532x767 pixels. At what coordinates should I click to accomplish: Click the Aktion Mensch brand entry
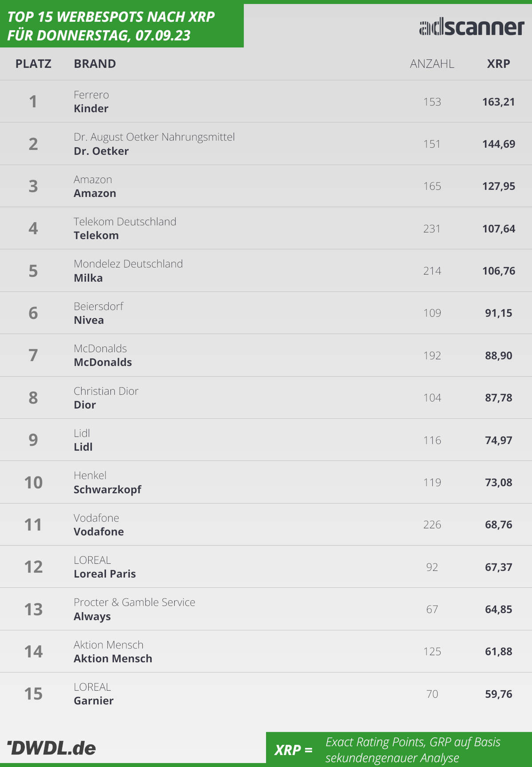click(113, 659)
